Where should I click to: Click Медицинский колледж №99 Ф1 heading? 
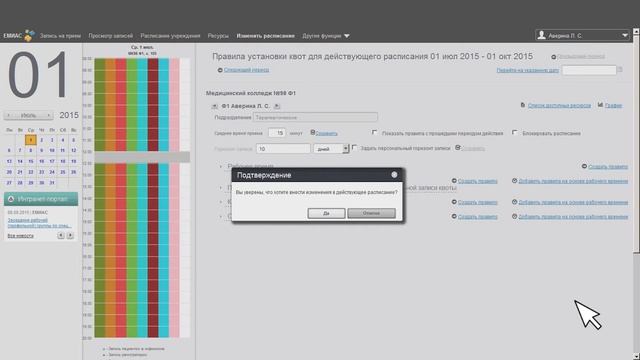coord(251,93)
